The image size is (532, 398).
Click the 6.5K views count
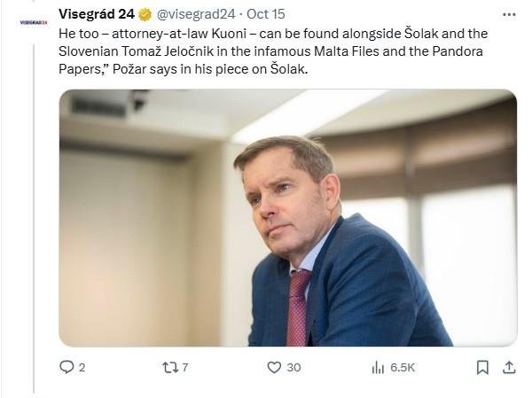(x=403, y=368)
